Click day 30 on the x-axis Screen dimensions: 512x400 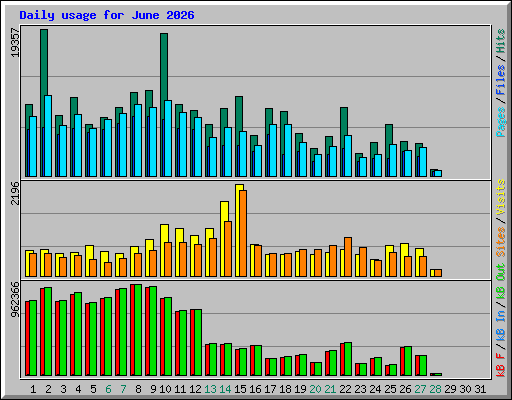point(465,389)
